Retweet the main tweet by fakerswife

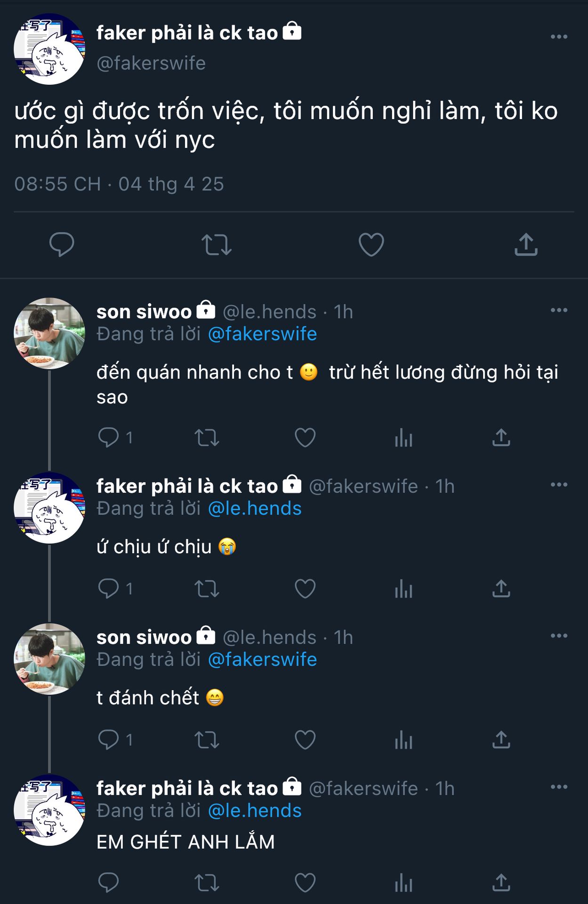tap(216, 245)
